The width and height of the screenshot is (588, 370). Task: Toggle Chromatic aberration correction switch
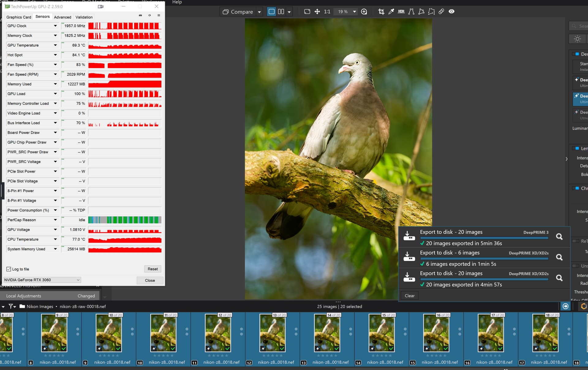[575, 188]
